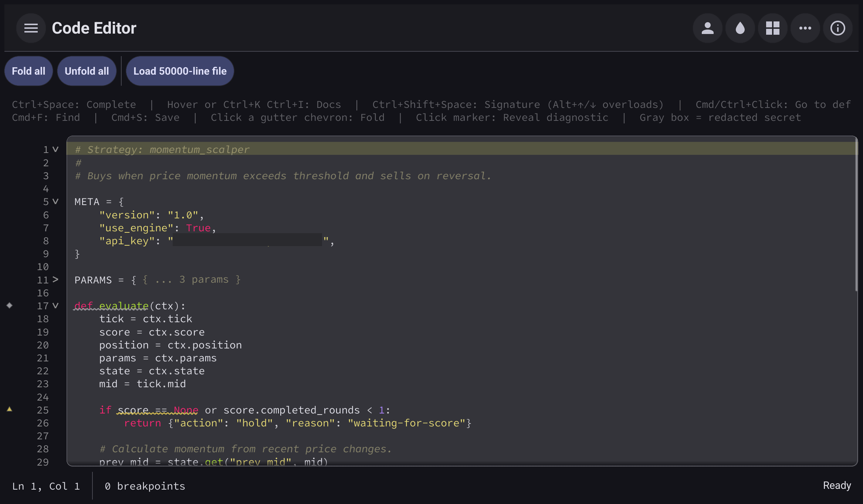Click the '# Calculate momentum' comment on line 28

tap(246, 449)
